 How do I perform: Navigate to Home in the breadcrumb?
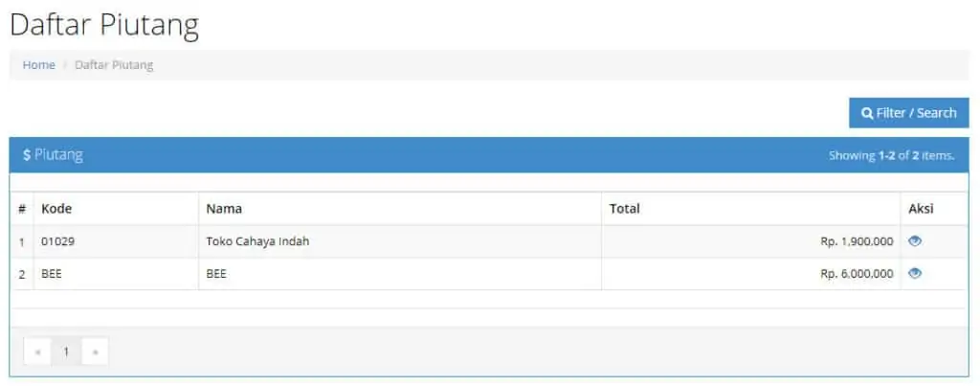click(x=38, y=65)
